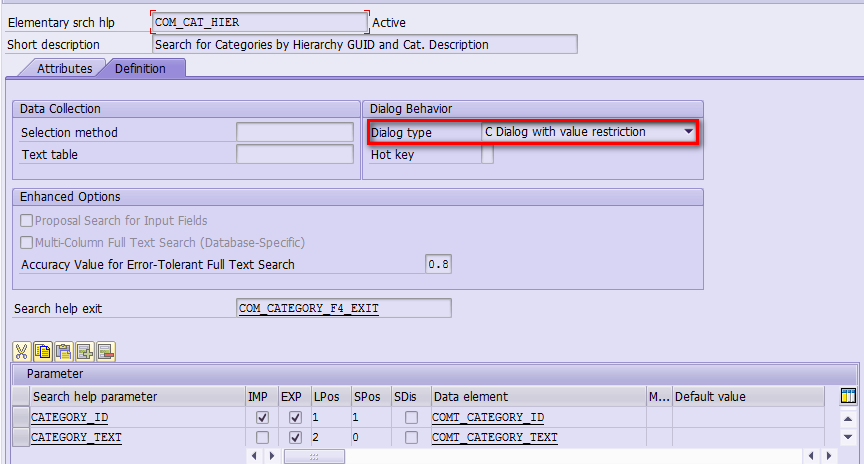This screenshot has height=464, width=864.
Task: Click the Delete row icon
Action: (x=106, y=352)
